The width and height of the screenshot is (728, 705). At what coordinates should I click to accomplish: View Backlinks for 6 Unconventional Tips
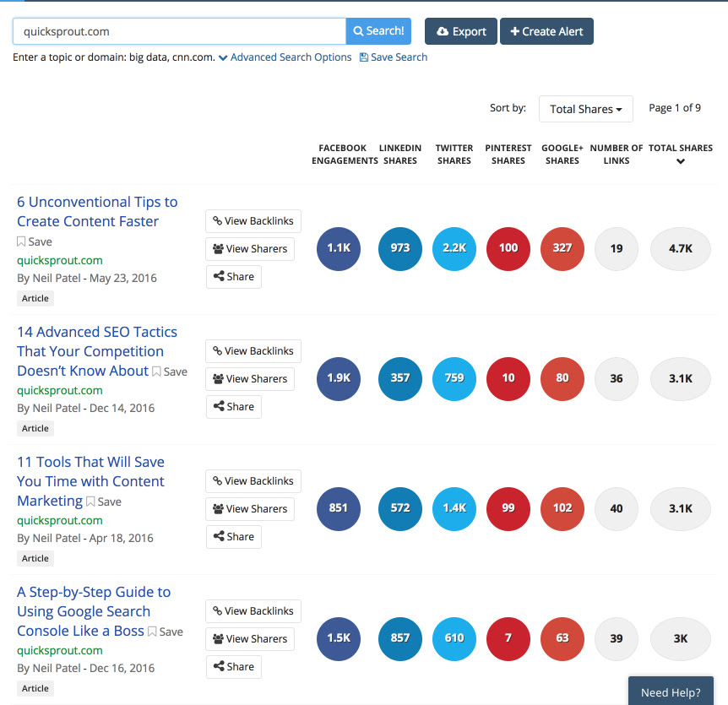[253, 221]
